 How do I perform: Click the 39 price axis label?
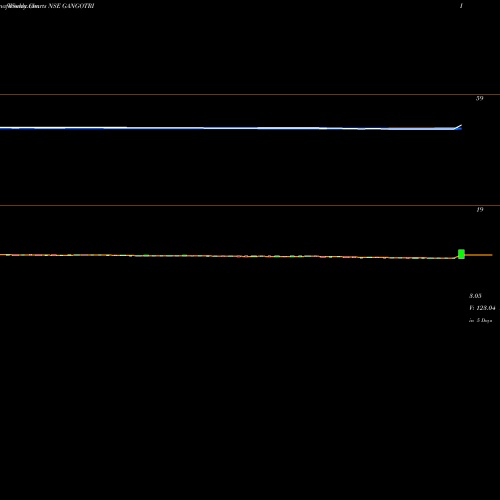(x=479, y=98)
